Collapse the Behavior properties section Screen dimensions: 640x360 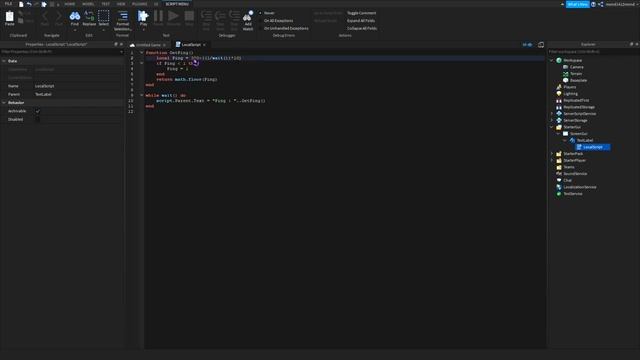coord(4,103)
